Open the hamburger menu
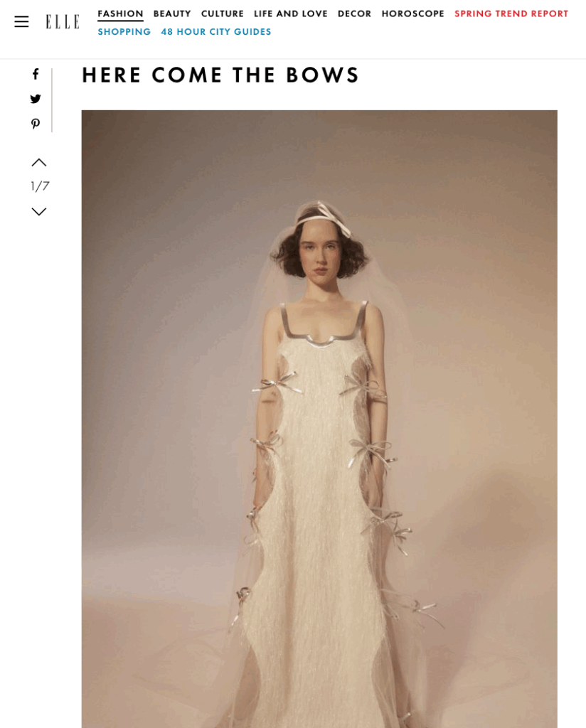The height and width of the screenshot is (728, 586). point(21,21)
